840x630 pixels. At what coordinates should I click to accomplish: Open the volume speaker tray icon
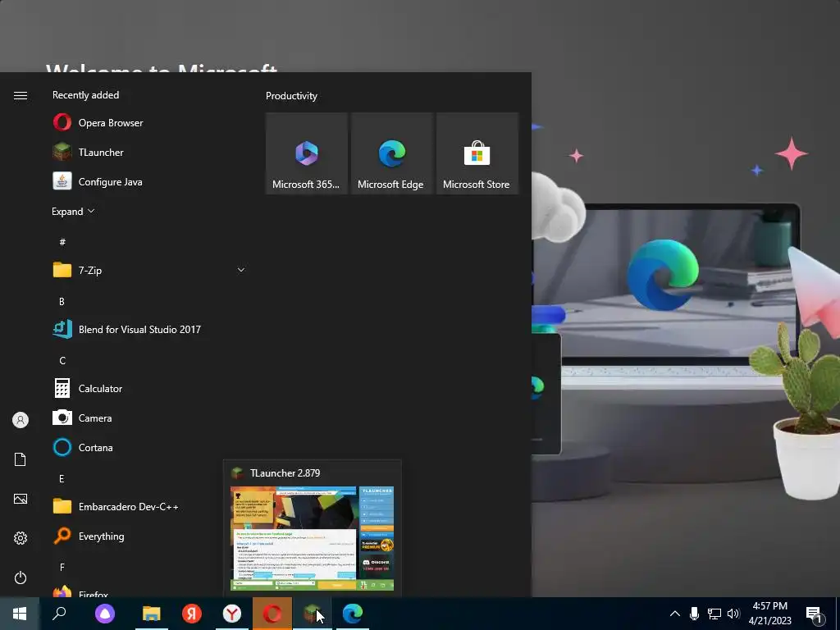point(733,614)
